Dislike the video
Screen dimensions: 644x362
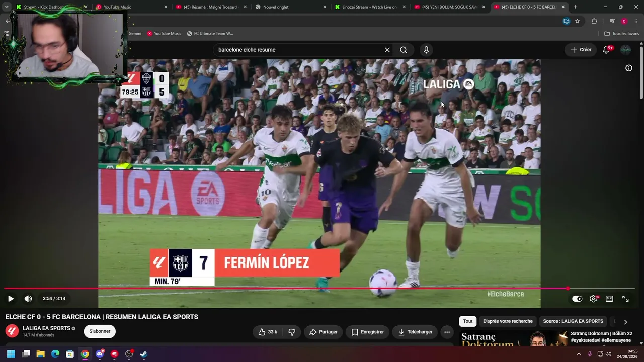pos(292,332)
